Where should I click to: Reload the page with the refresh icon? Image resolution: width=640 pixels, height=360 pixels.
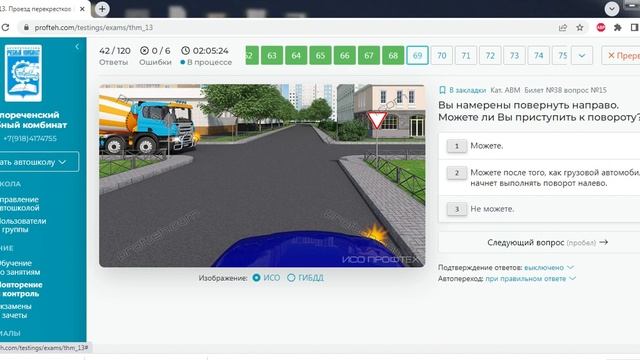click(5, 27)
